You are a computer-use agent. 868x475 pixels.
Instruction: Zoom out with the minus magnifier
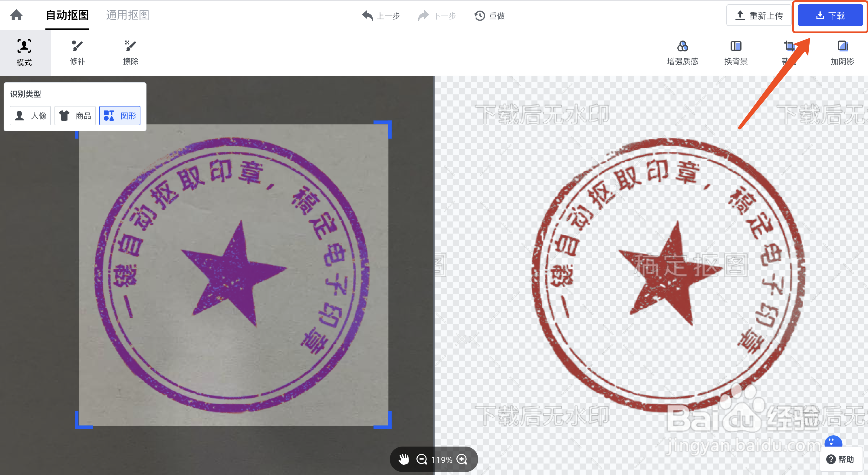click(422, 459)
